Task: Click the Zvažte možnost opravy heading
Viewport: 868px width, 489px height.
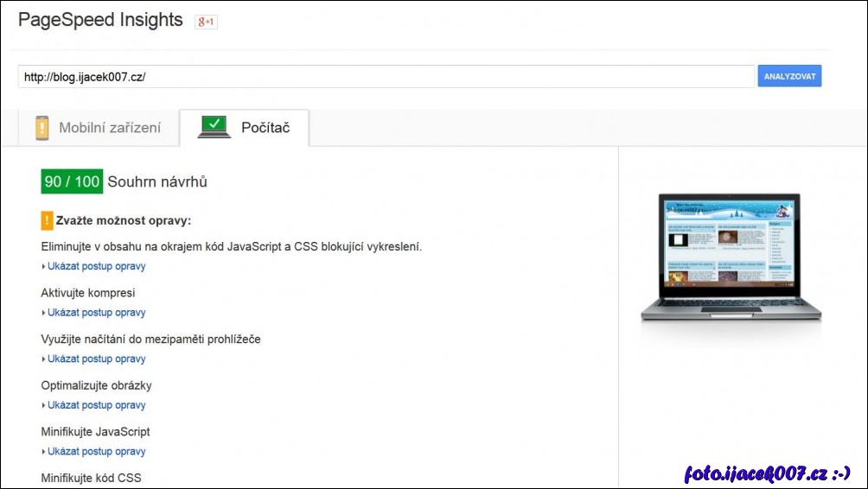Action: tap(124, 220)
